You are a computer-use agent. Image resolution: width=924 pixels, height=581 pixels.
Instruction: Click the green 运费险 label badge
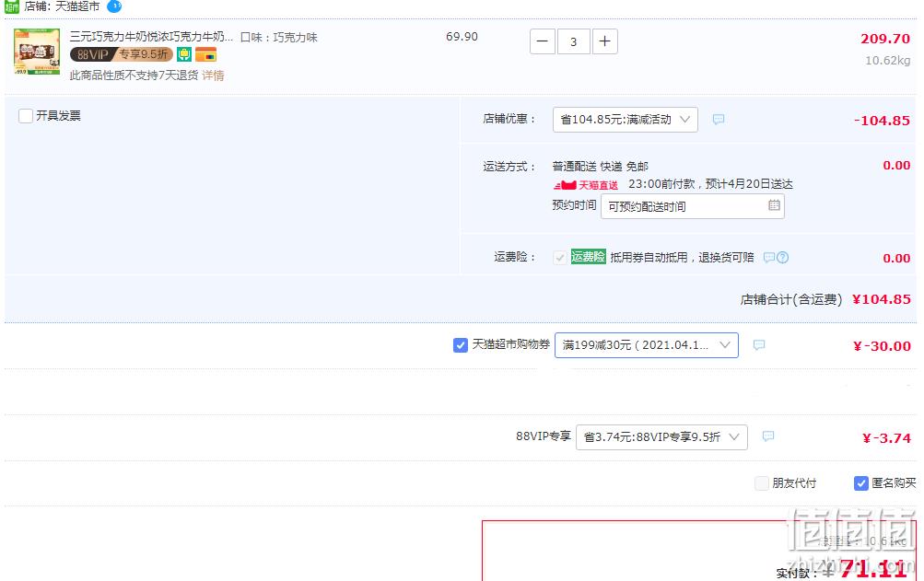(588, 257)
